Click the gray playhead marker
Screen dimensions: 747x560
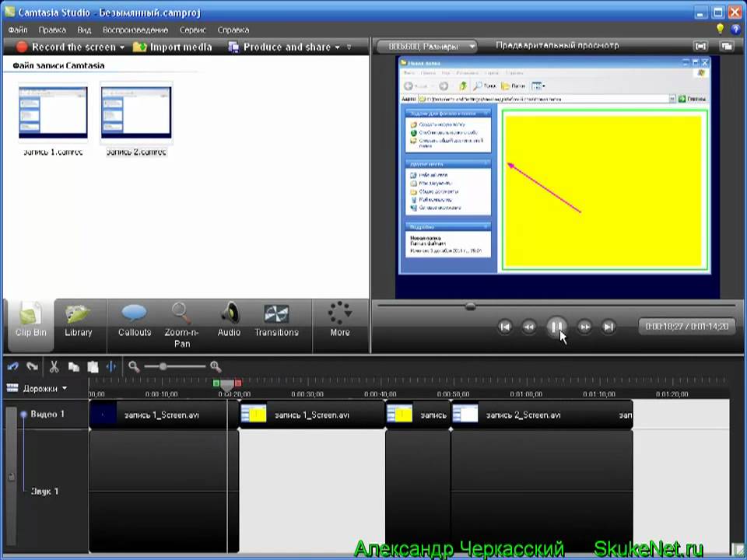pyautogui.click(x=227, y=385)
